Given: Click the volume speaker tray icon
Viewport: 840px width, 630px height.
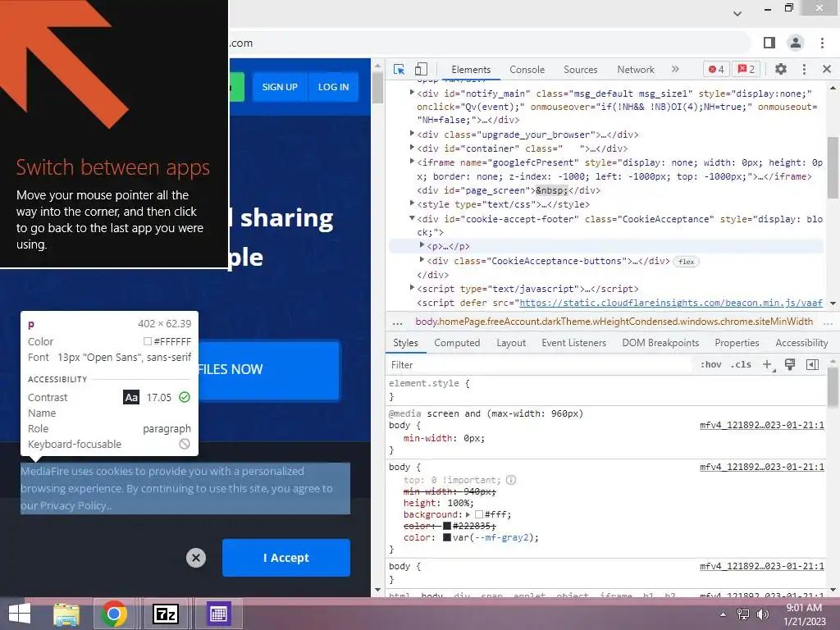Looking at the screenshot, I should 762,614.
